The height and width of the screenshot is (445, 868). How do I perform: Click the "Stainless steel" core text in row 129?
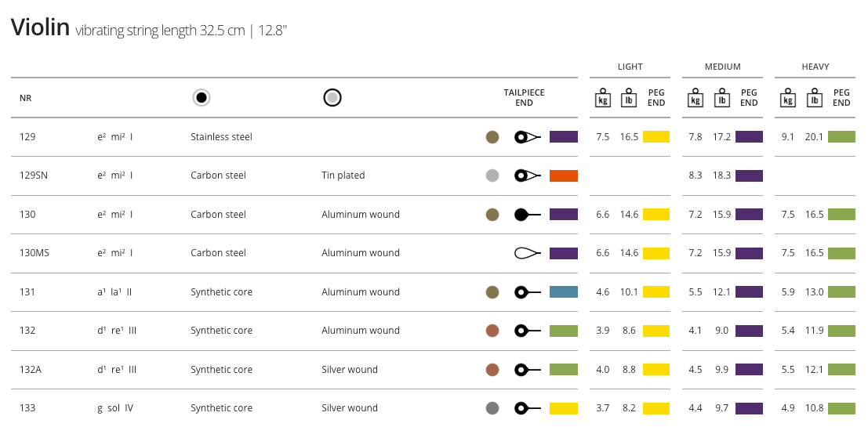coord(221,137)
